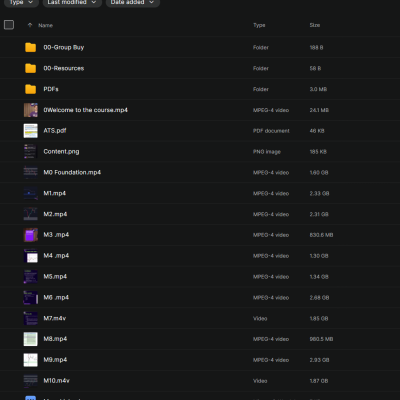Click the M5.mp4 video thumbnail

click(x=30, y=276)
